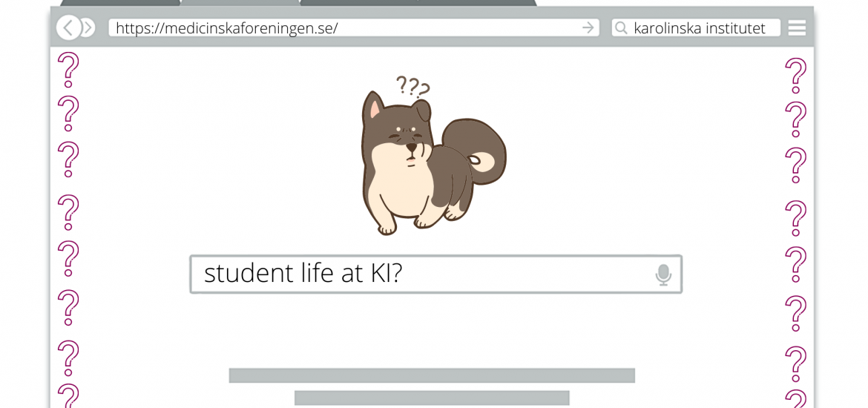Switch to the leftmost dark browser tab
868x408 pixels.
click(120, 3)
